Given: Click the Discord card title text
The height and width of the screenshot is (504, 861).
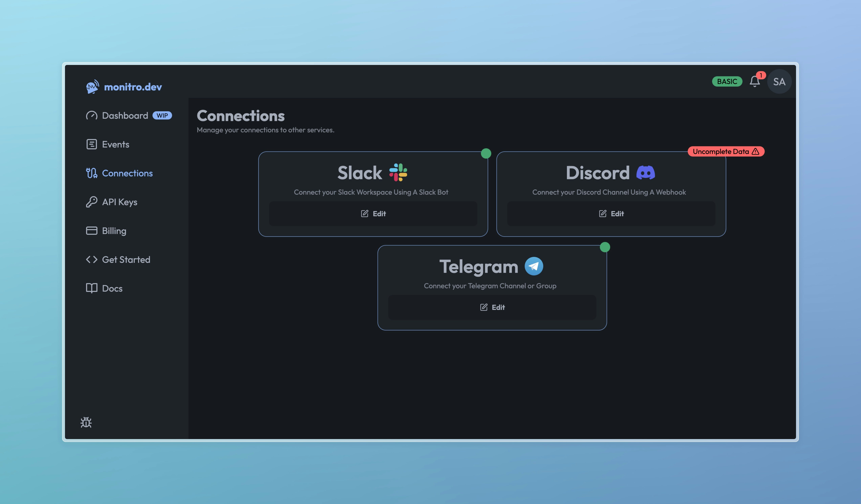Looking at the screenshot, I should (598, 173).
